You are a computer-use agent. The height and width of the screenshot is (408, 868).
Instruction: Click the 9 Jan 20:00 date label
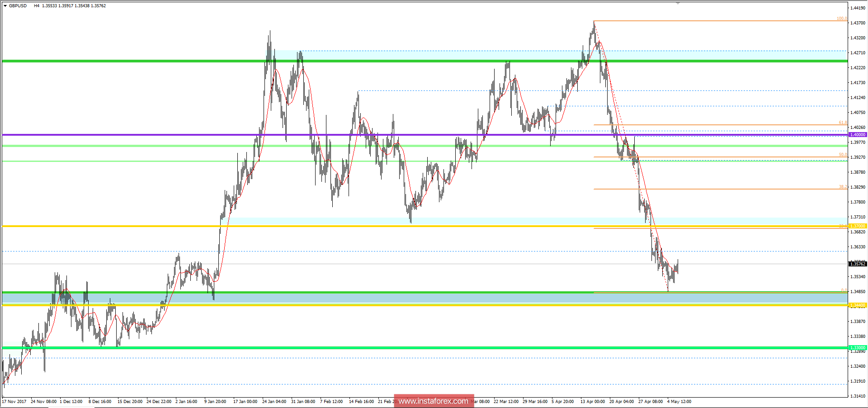click(x=215, y=402)
